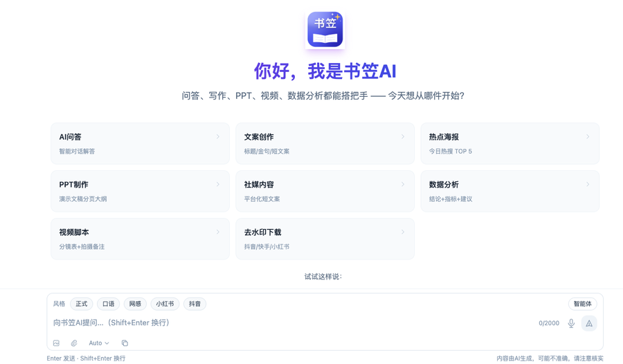Select the 口语 style chip
This screenshot has width=623, height=364.
tap(109, 304)
